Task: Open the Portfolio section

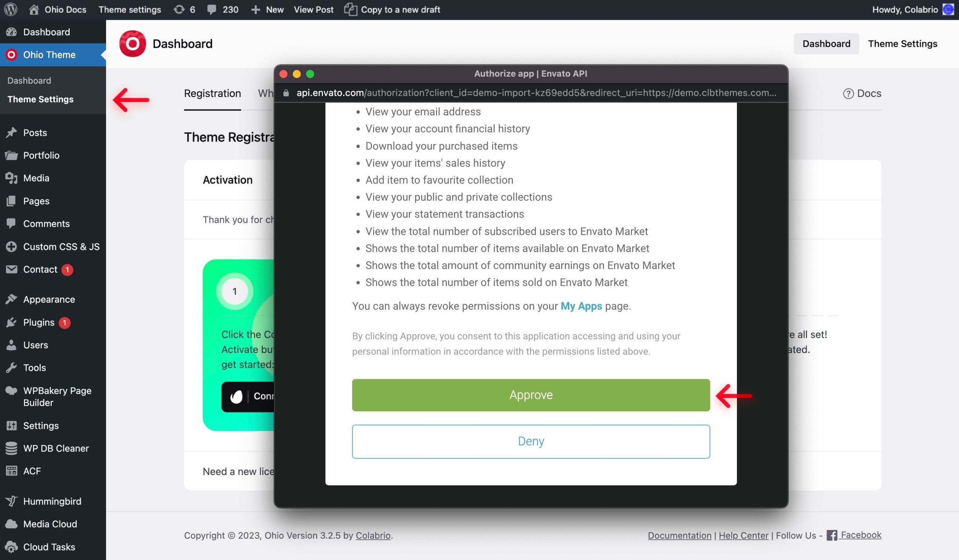Action: [x=53, y=155]
